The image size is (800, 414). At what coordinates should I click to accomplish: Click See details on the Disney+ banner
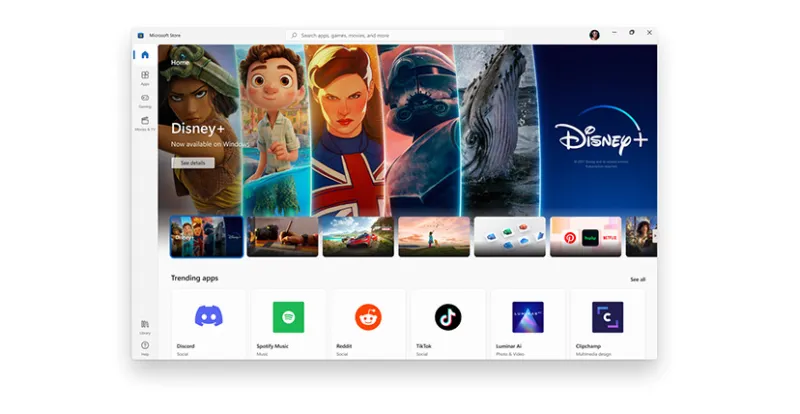pos(193,163)
